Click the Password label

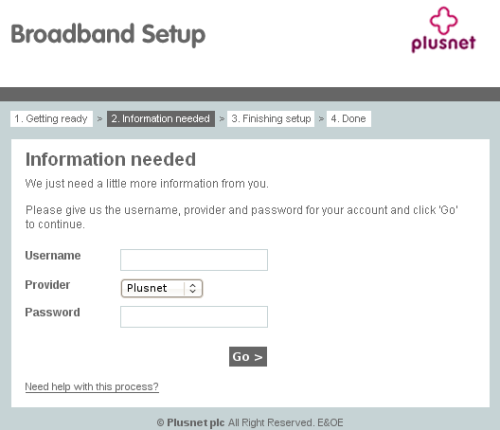52,312
